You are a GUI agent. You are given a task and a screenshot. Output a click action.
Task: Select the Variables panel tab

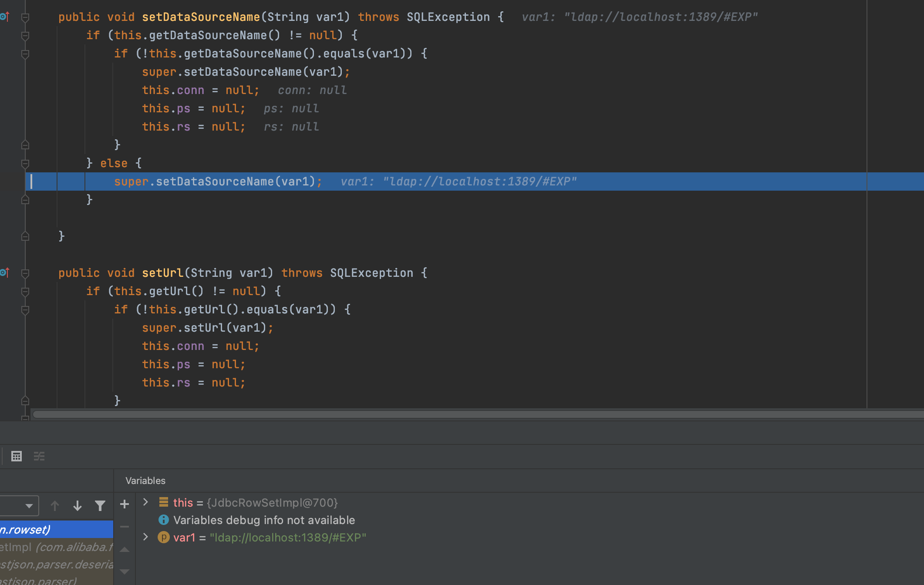pos(145,481)
